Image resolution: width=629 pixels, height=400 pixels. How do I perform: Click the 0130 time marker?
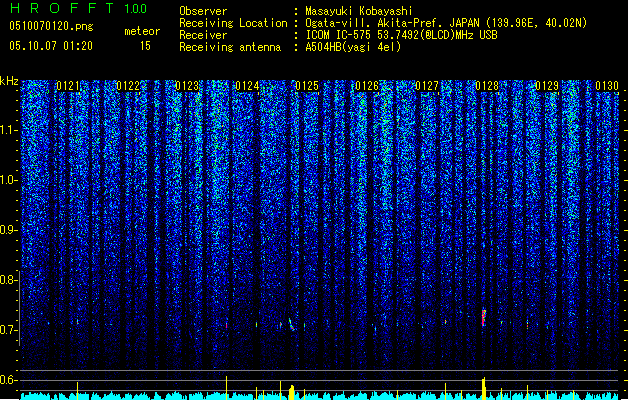[x=607, y=86]
